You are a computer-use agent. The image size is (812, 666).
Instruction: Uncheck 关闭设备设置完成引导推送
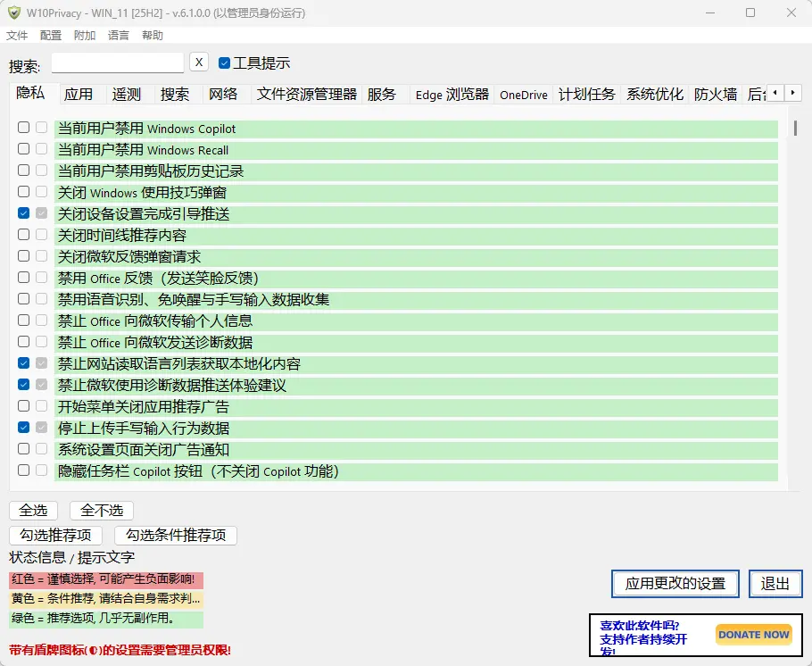pos(23,213)
